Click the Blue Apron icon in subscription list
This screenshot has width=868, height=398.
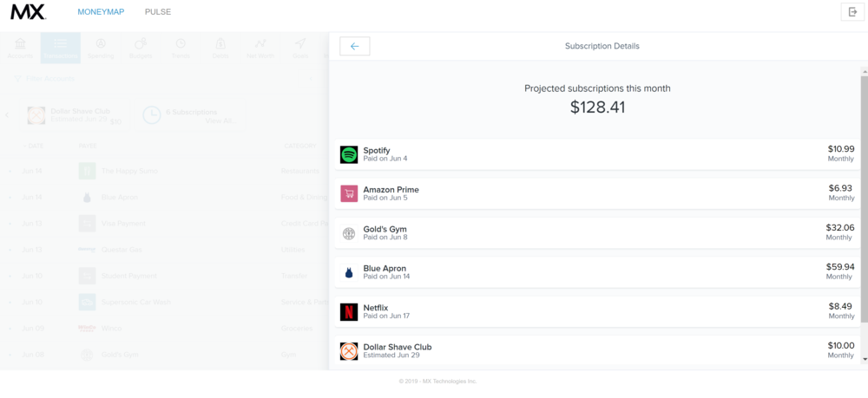(349, 272)
